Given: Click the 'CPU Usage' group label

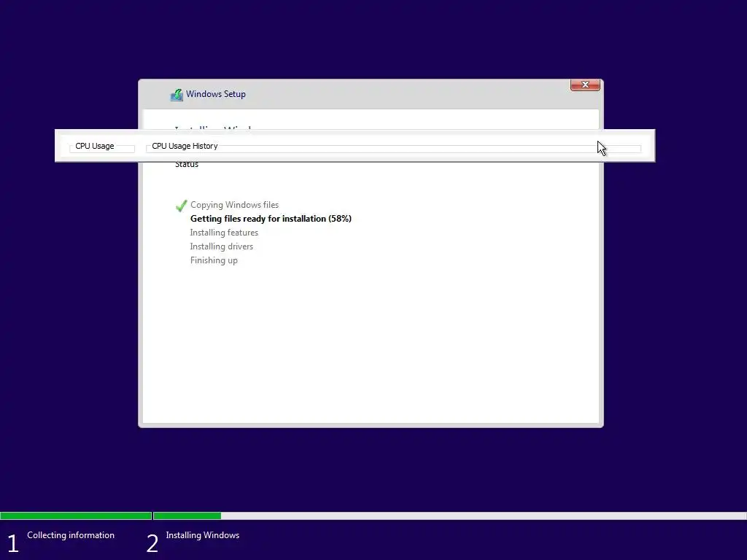Looking at the screenshot, I should click(x=95, y=146).
